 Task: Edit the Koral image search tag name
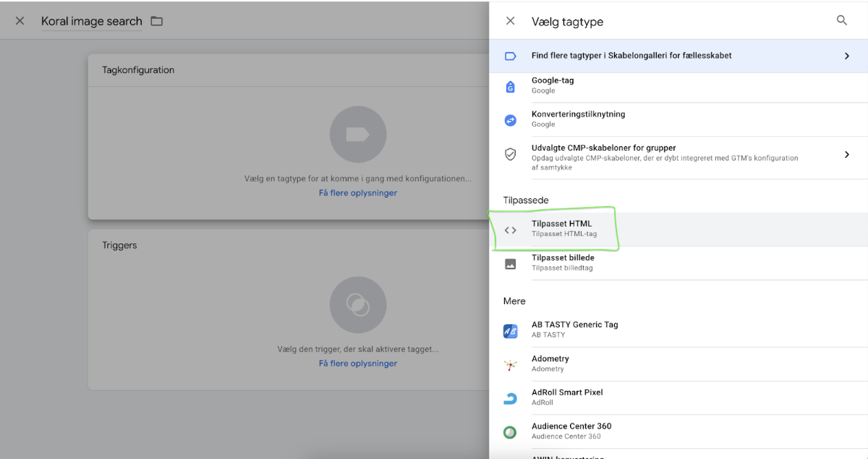(x=91, y=22)
